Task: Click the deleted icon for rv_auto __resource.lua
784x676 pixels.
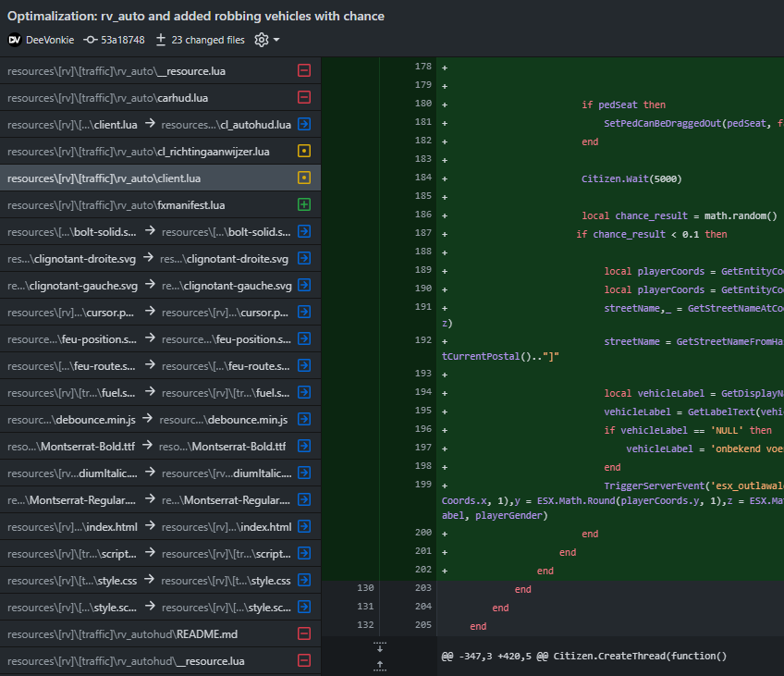Action: pyautogui.click(x=303, y=70)
